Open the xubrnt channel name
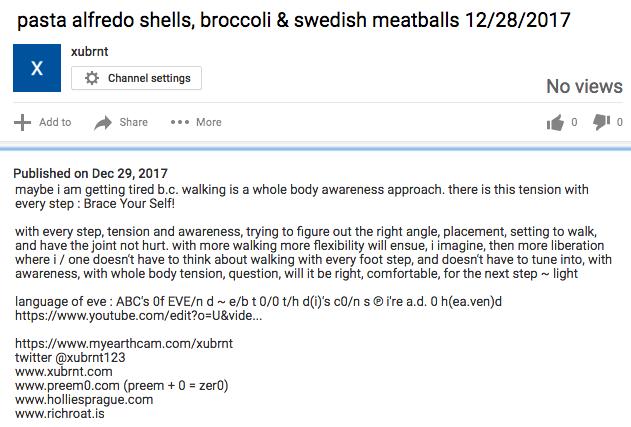Image resolution: width=631 pixels, height=427 pixels. [x=90, y=52]
